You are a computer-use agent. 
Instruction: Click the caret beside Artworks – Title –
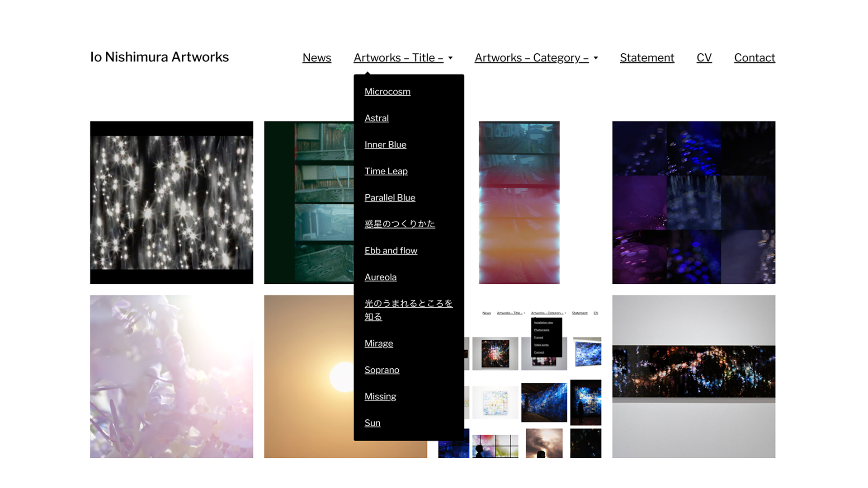pos(450,58)
